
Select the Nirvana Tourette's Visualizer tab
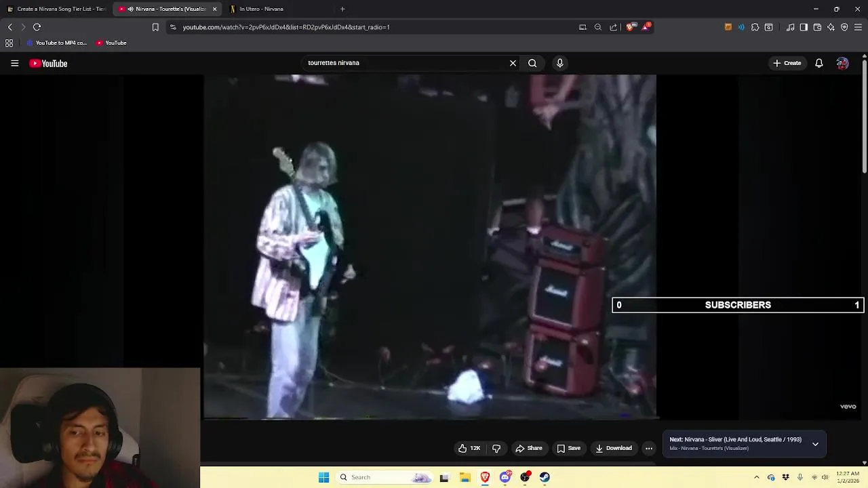(x=166, y=9)
